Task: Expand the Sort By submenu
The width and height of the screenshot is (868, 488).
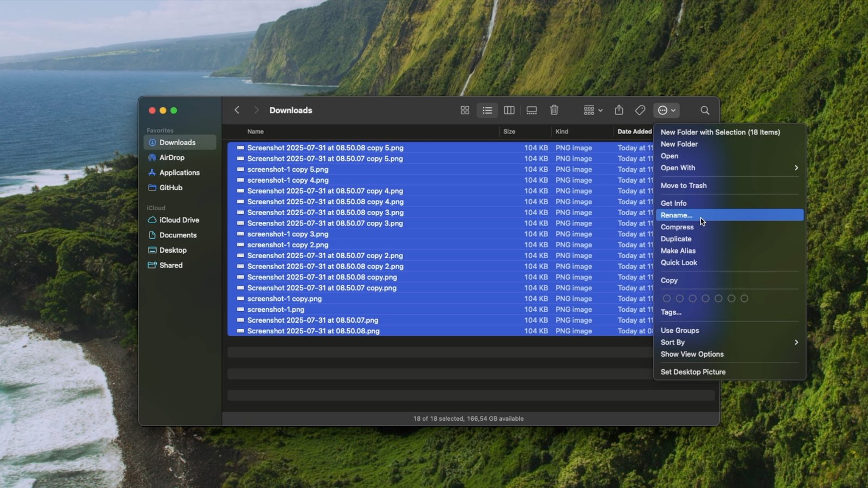Action: (729, 343)
